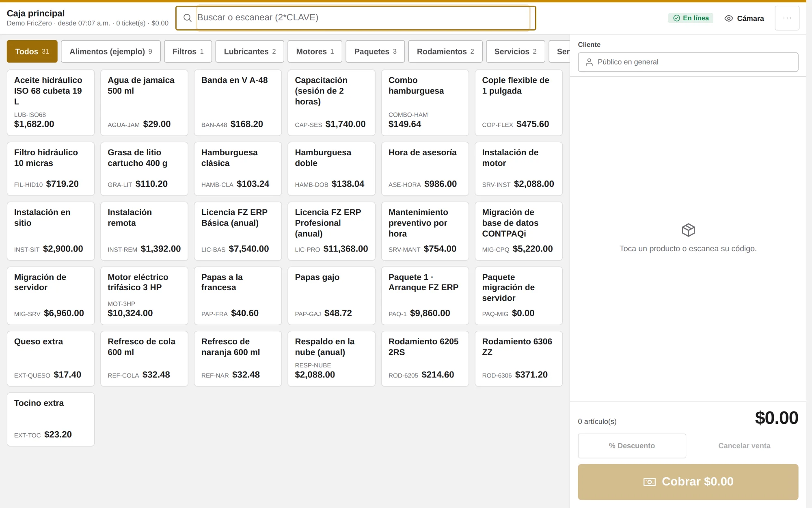Add Hamburguesa doble to the sale
This screenshot has width=812, height=508.
click(x=331, y=169)
